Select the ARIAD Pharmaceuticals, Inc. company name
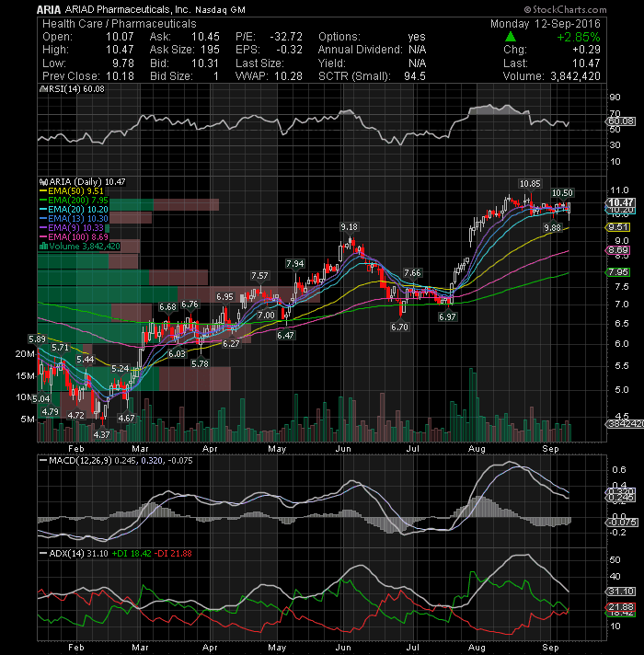Image resolution: width=644 pixels, height=655 pixels. 127,9
